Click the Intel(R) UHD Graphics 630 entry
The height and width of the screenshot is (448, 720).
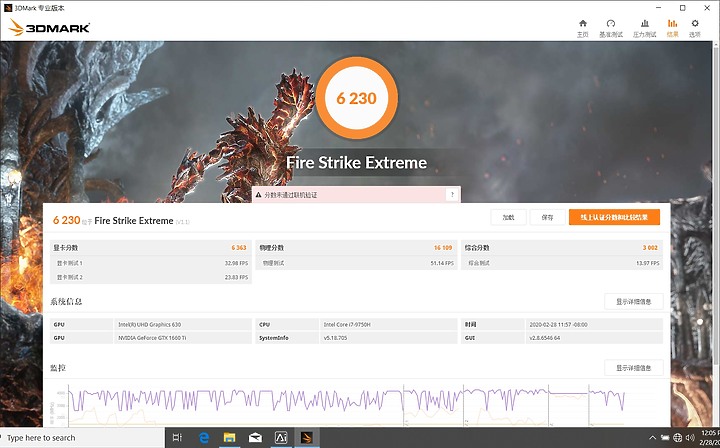pos(150,325)
